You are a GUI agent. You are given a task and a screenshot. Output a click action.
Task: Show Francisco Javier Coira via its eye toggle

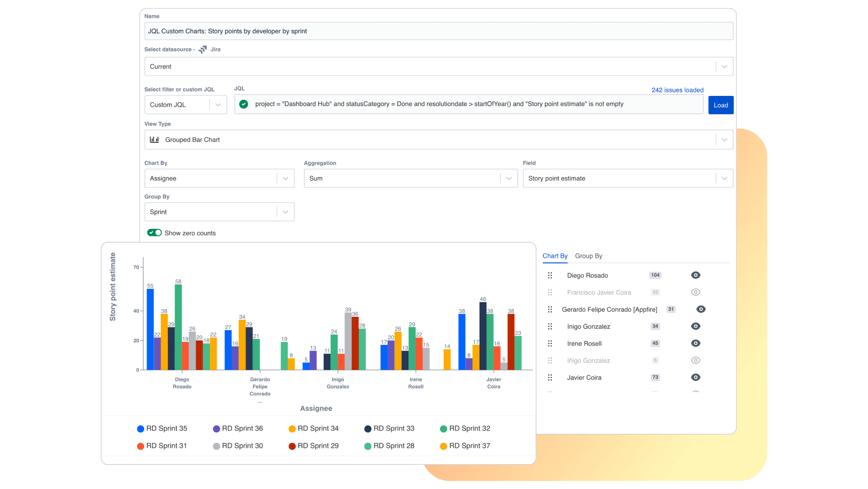[x=695, y=292]
